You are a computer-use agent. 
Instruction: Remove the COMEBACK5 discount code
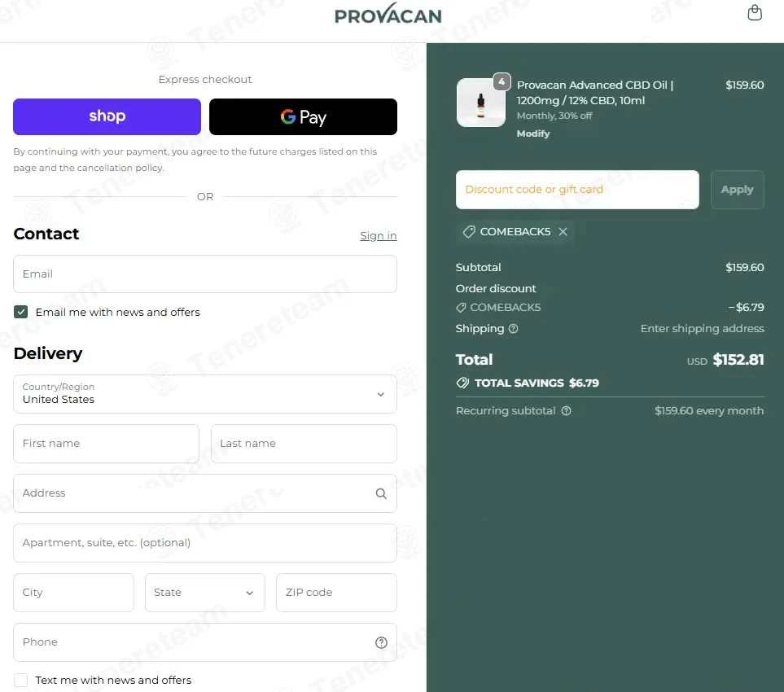pos(563,231)
